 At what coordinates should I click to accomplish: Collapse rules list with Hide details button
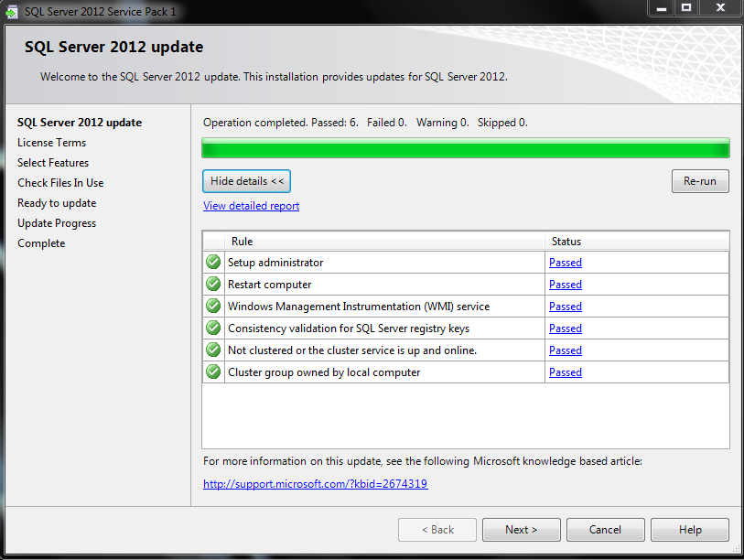pos(246,181)
